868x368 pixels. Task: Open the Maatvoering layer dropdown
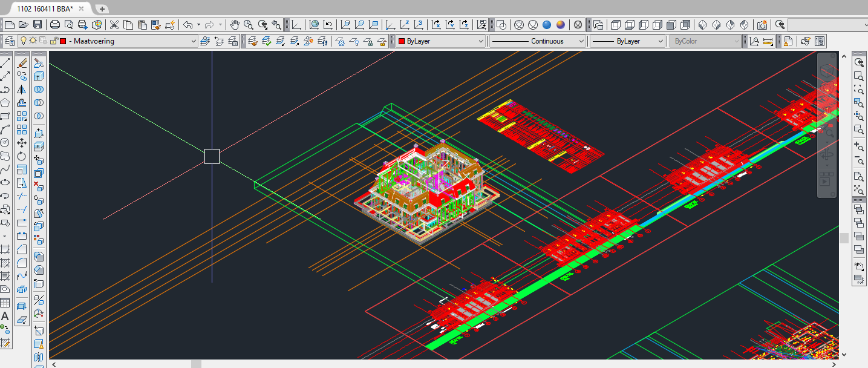point(194,41)
